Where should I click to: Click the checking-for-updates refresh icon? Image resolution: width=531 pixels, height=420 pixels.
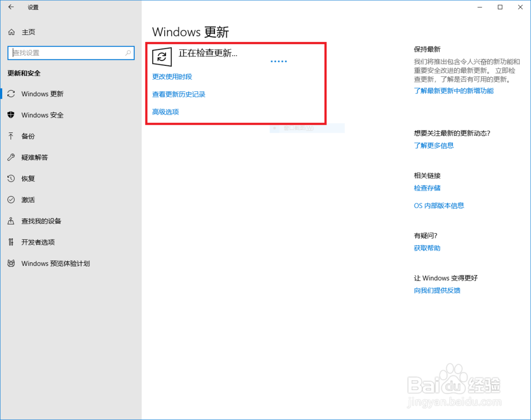pos(161,56)
